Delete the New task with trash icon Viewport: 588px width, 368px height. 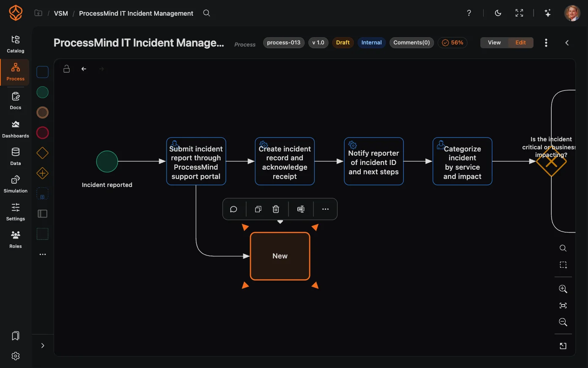point(276,209)
